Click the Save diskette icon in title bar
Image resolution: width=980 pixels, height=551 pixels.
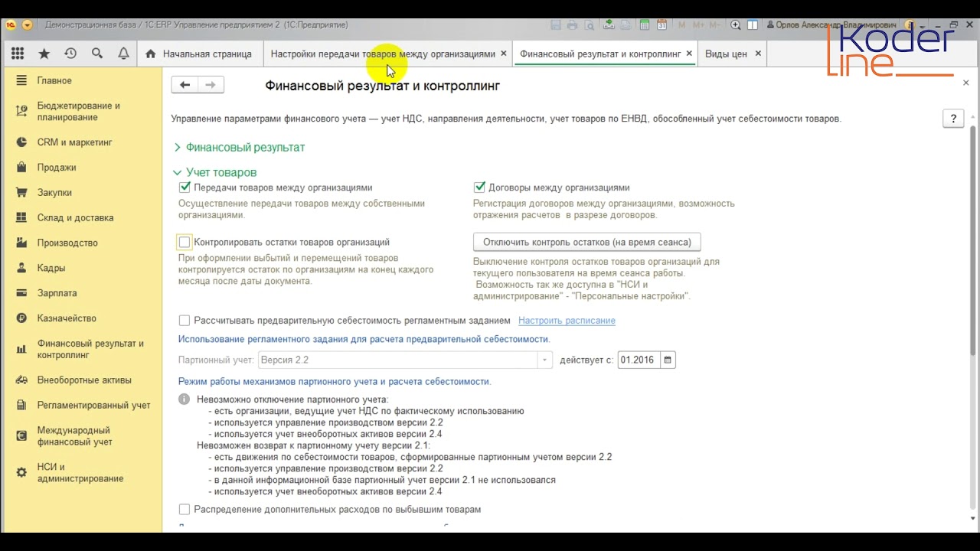coord(556,24)
